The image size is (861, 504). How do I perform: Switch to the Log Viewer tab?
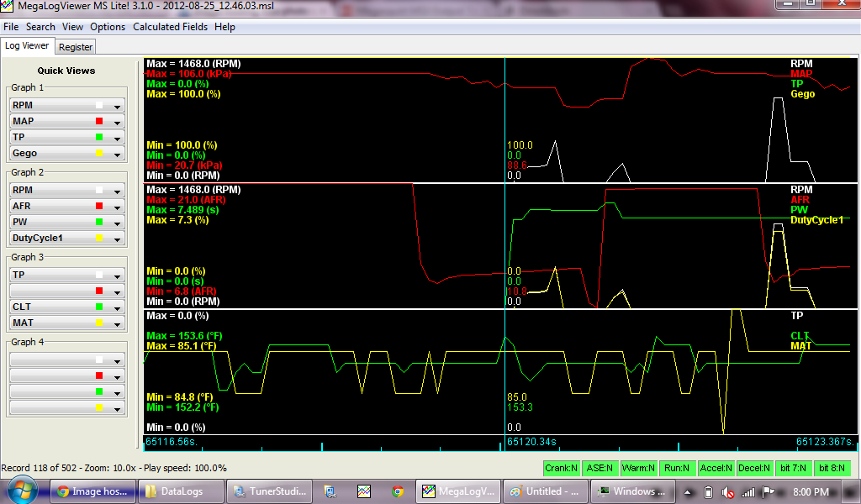(27, 46)
